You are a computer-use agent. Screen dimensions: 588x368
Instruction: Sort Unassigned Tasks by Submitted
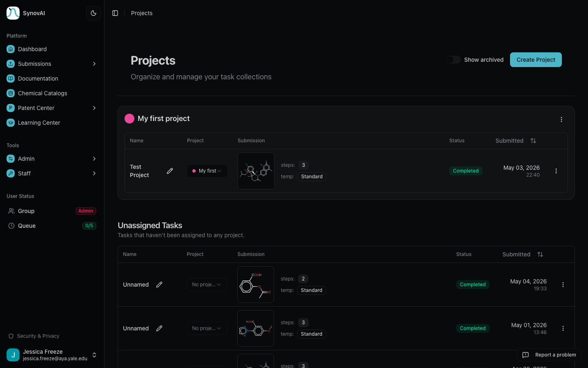pyautogui.click(x=523, y=254)
